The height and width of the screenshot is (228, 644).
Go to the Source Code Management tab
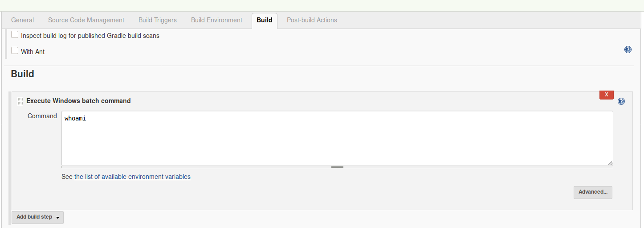coord(86,20)
